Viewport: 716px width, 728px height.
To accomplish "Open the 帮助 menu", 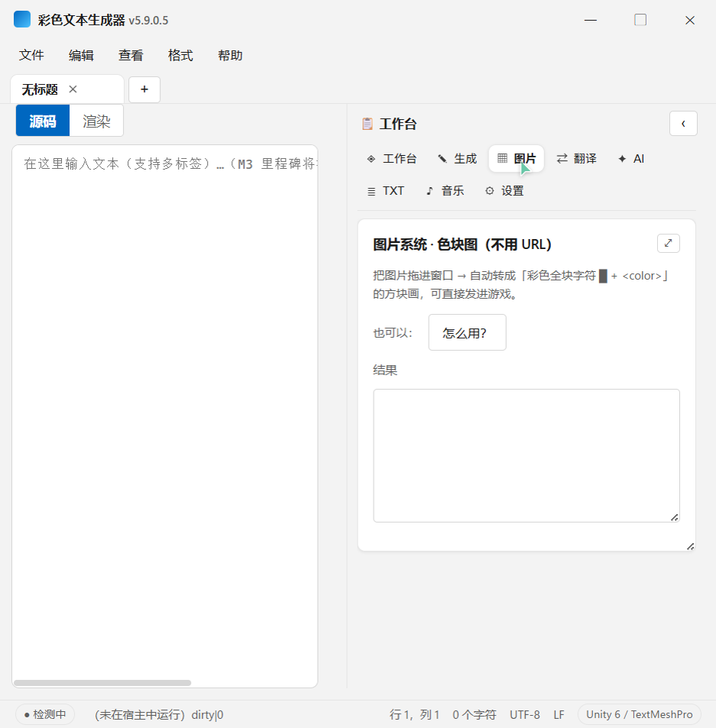I will click(x=230, y=55).
